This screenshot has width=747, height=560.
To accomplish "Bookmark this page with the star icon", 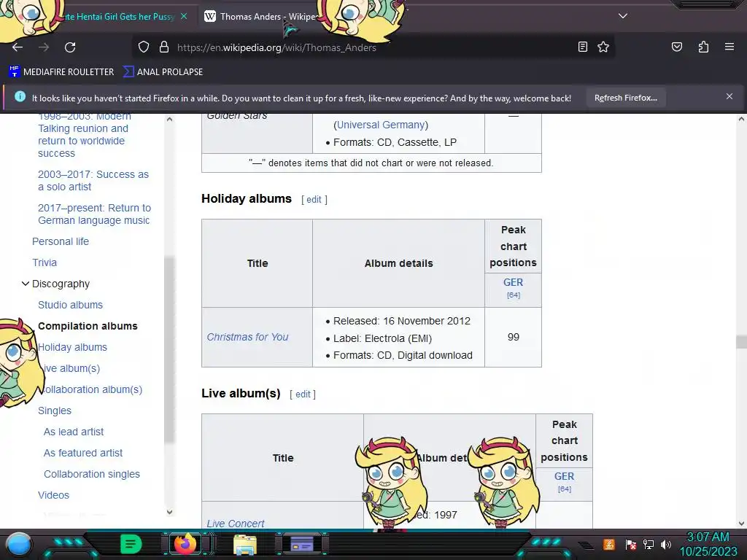I will [603, 47].
